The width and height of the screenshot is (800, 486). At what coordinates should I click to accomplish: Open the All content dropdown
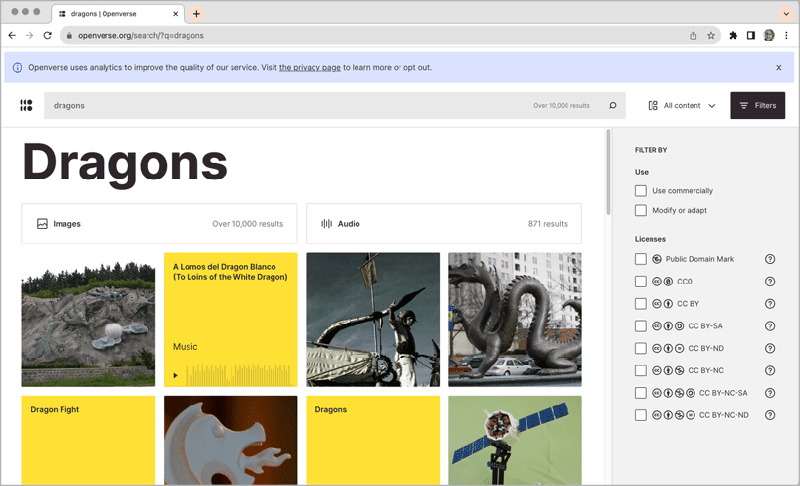(682, 106)
